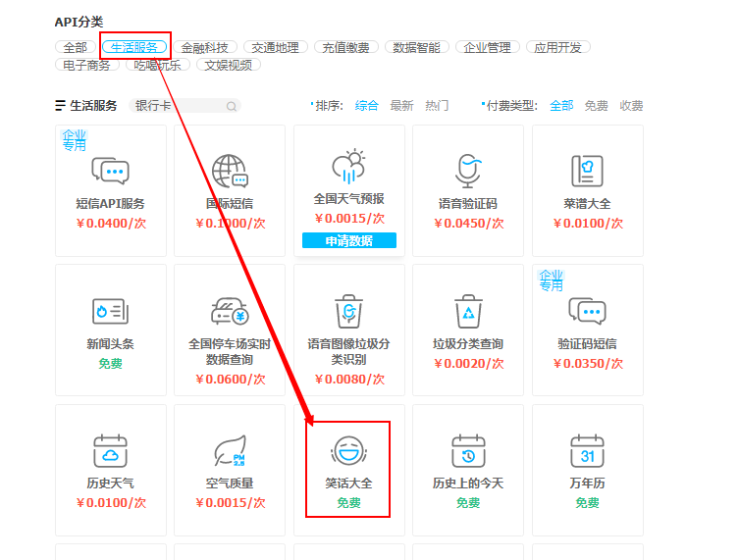Open the 验证码短信 chat bubble icon
739x560 pixels.
coord(587,311)
